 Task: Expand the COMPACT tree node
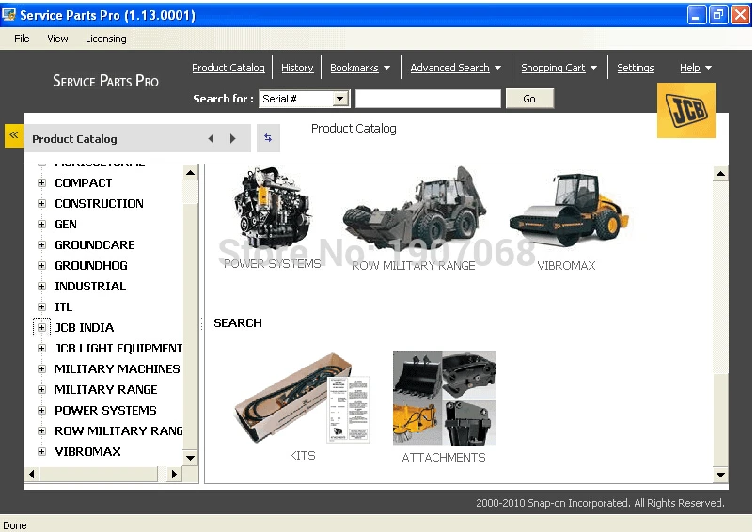point(42,183)
